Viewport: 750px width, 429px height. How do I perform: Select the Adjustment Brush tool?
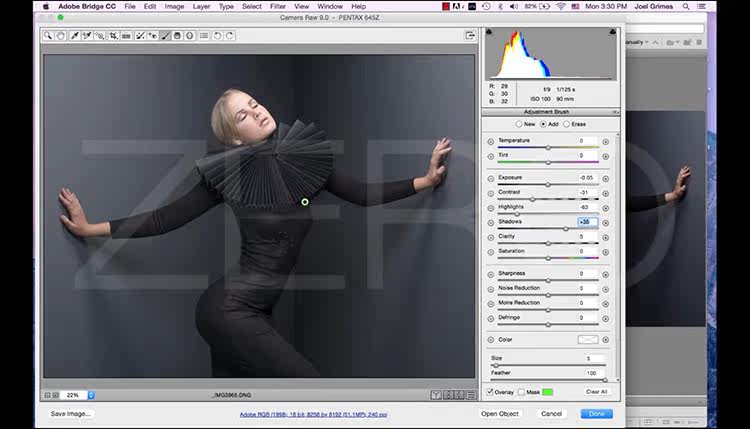coord(165,35)
